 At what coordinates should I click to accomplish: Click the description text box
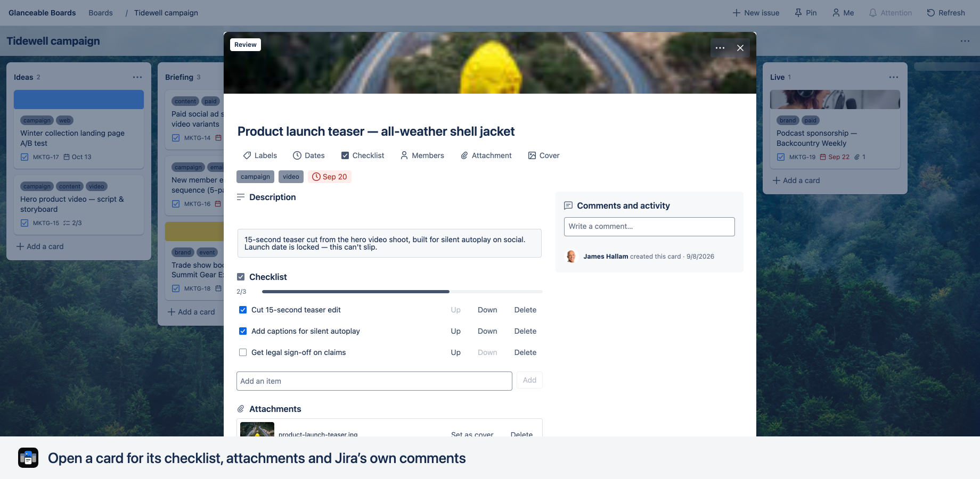pyautogui.click(x=389, y=243)
